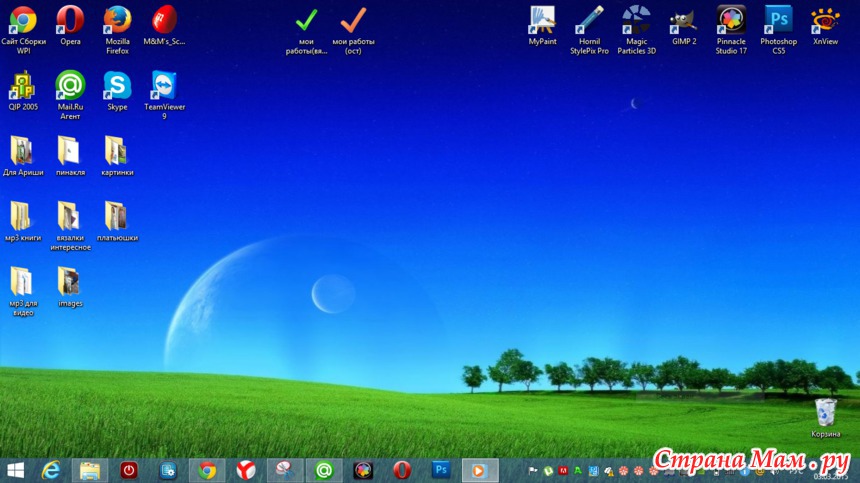The height and width of the screenshot is (483, 860).
Task: Open Photoshop from the taskbar
Action: pos(441,470)
